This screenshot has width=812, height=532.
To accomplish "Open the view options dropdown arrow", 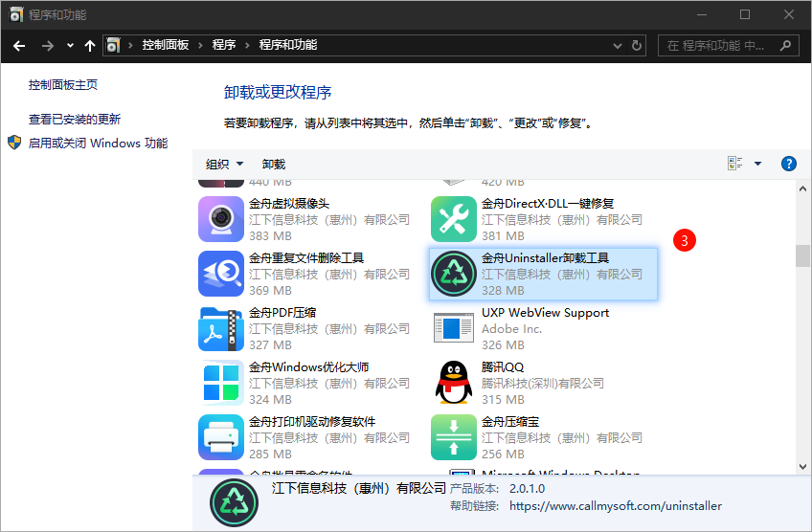I will pyautogui.click(x=757, y=164).
